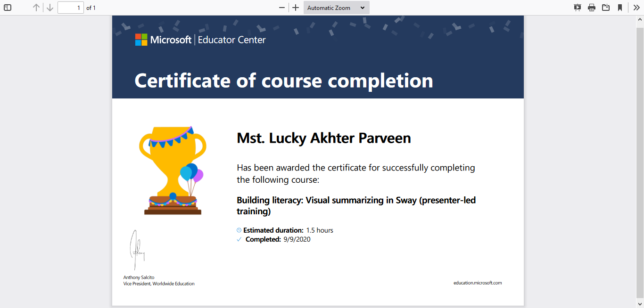
Task: Click the Estimated duration clock icon
Action: (x=239, y=230)
